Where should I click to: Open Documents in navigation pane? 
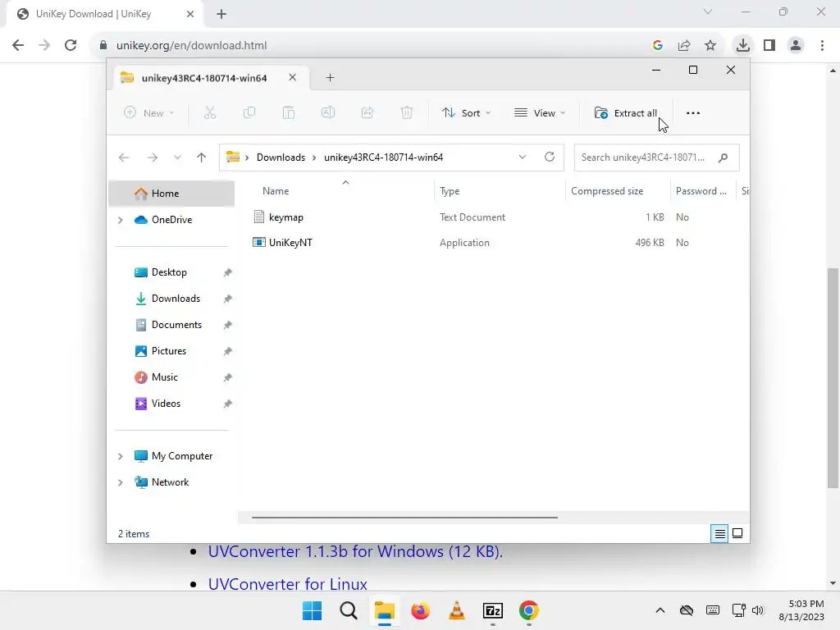coord(176,325)
